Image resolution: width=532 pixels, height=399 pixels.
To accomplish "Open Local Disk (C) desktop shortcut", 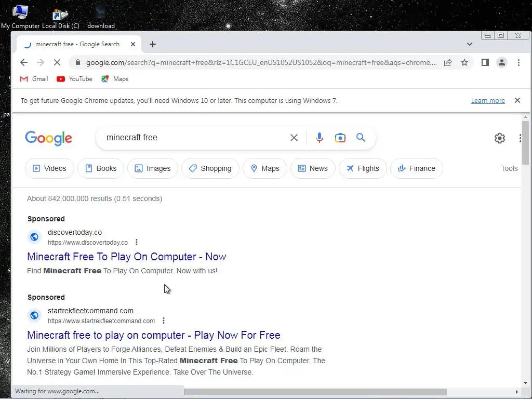I will point(60,19).
